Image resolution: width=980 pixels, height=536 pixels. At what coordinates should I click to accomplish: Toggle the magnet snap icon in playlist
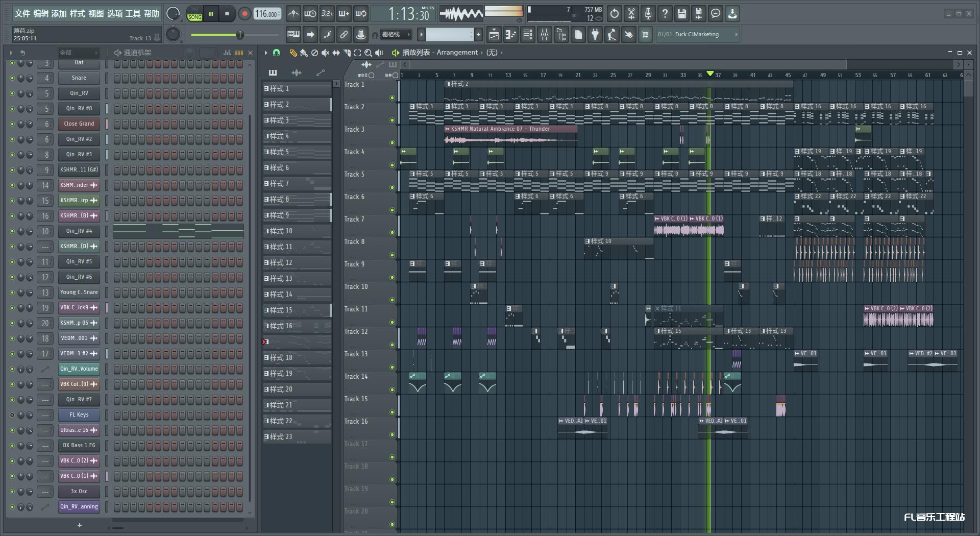coord(276,53)
